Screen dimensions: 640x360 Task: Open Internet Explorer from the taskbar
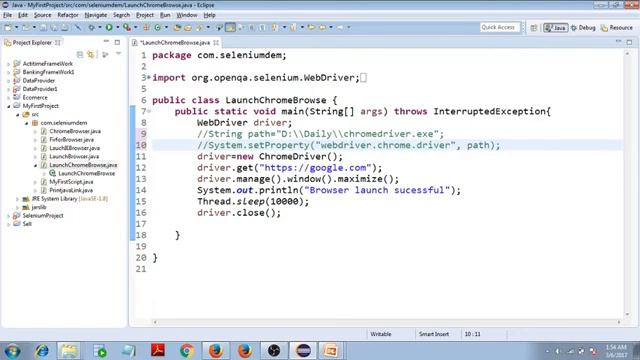pos(41,351)
